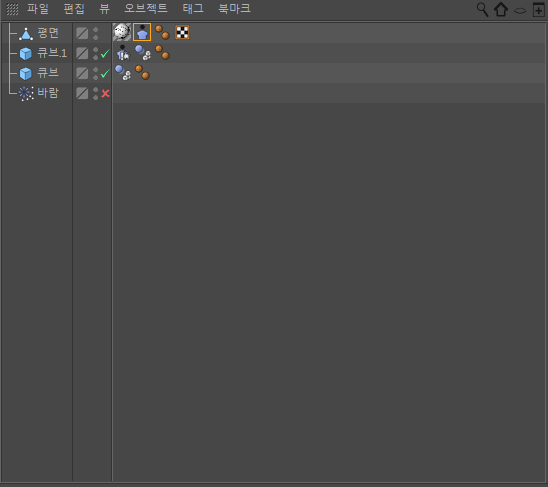The width and height of the screenshot is (548, 487).
Task: Select the orange Phong tag on 큐브
Action: coord(142,72)
